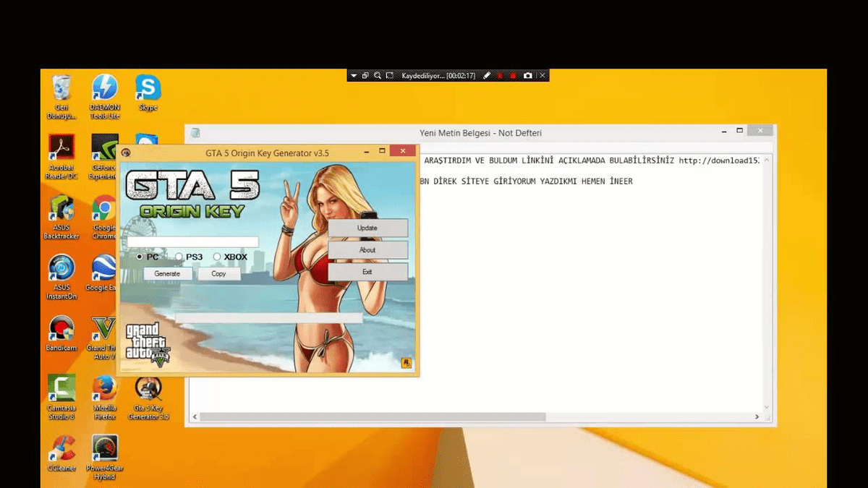Expand the recording bar dropdown arrow
868x488 pixels.
pyautogui.click(x=354, y=75)
